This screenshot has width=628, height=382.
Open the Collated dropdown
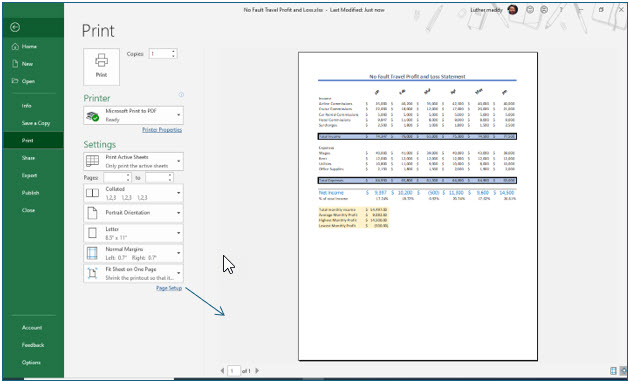pyautogui.click(x=133, y=193)
